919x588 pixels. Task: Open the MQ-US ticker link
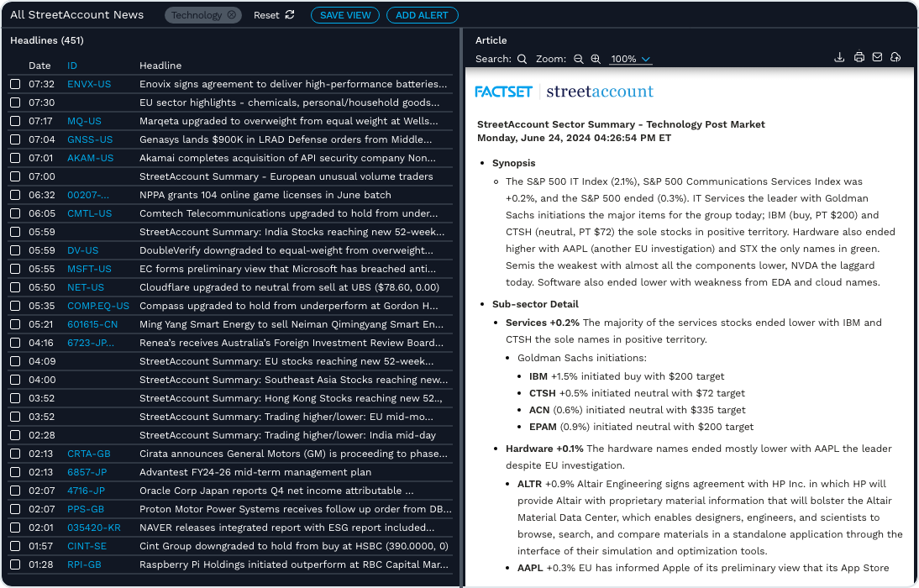pos(84,121)
